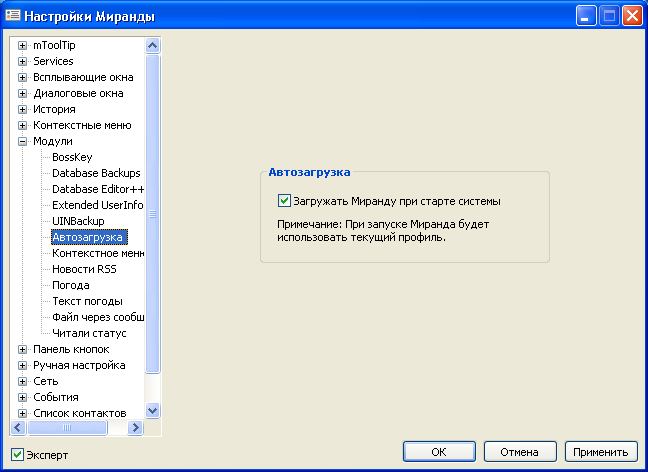Click horizontal scrollbar right arrow

135,427
